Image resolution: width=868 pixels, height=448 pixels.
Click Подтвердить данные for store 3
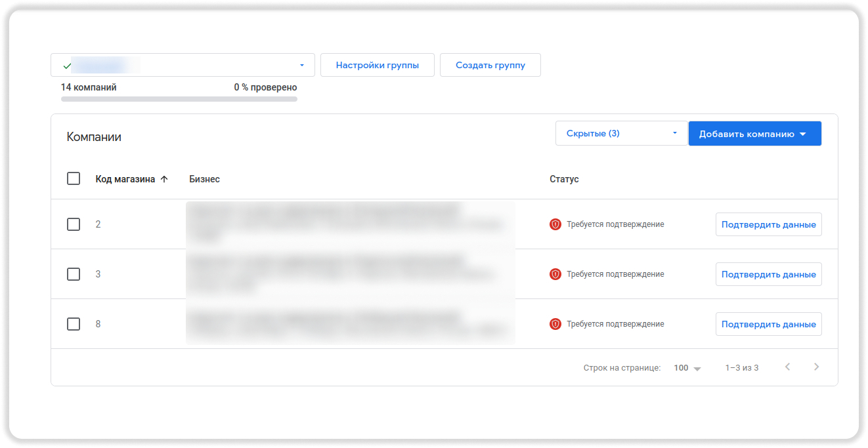click(x=768, y=274)
